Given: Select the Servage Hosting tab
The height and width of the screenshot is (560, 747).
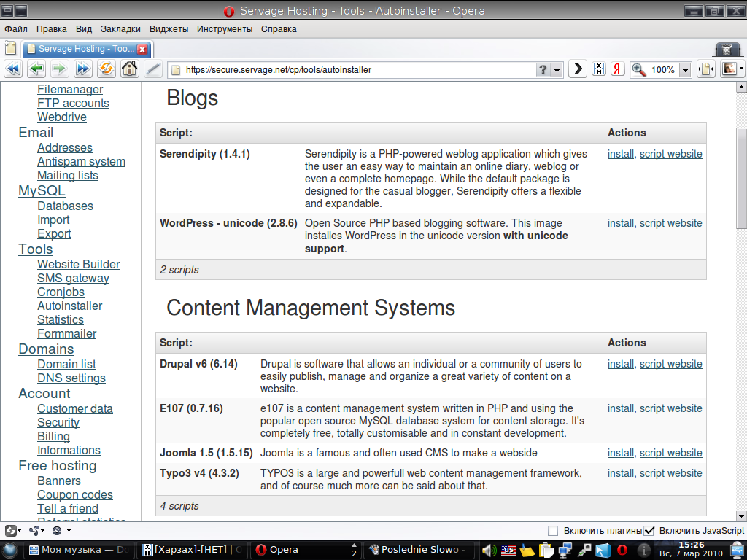Looking at the screenshot, I should 87,49.
